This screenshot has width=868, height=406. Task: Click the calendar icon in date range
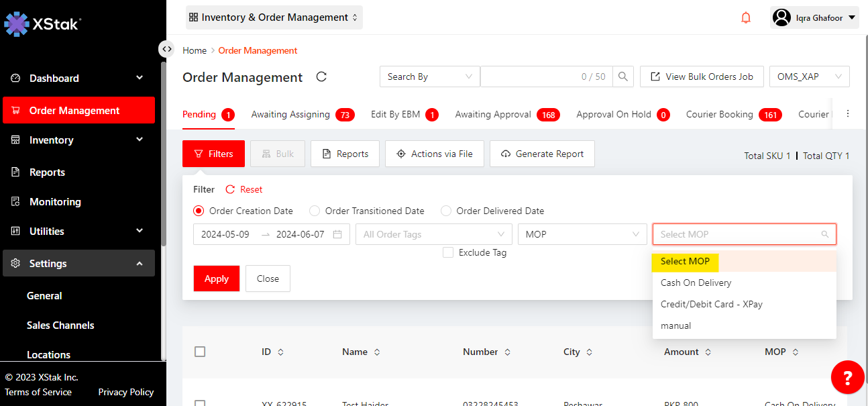click(337, 234)
